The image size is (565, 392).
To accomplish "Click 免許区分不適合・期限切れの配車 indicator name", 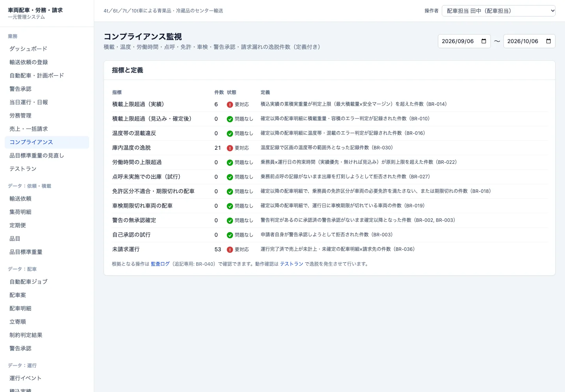I will pyautogui.click(x=153, y=191).
